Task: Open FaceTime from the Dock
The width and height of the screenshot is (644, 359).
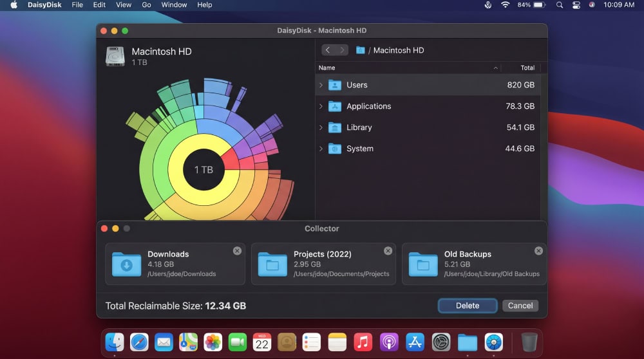Action: [238, 342]
